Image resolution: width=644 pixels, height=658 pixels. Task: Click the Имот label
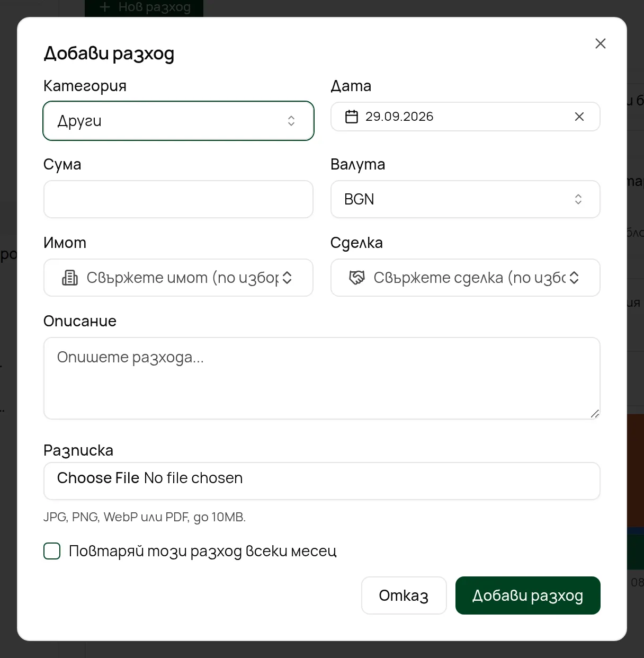point(65,243)
